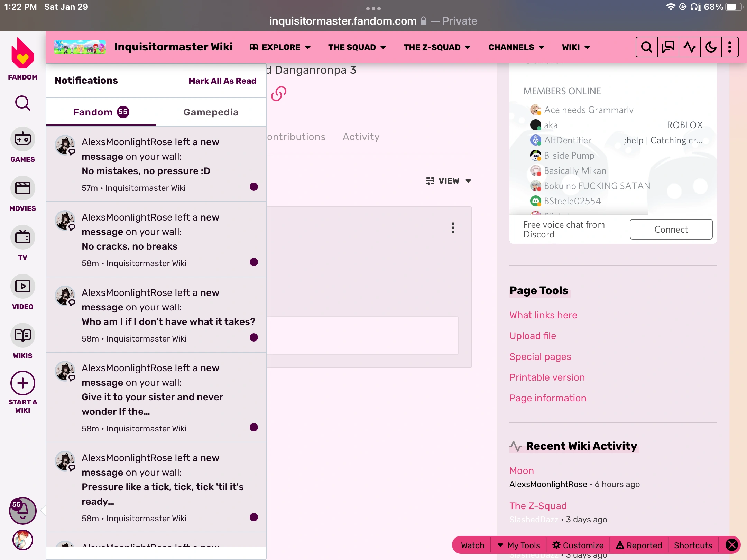This screenshot has width=747, height=560.
Task: Click the wiki header search icon
Action: [x=646, y=47]
